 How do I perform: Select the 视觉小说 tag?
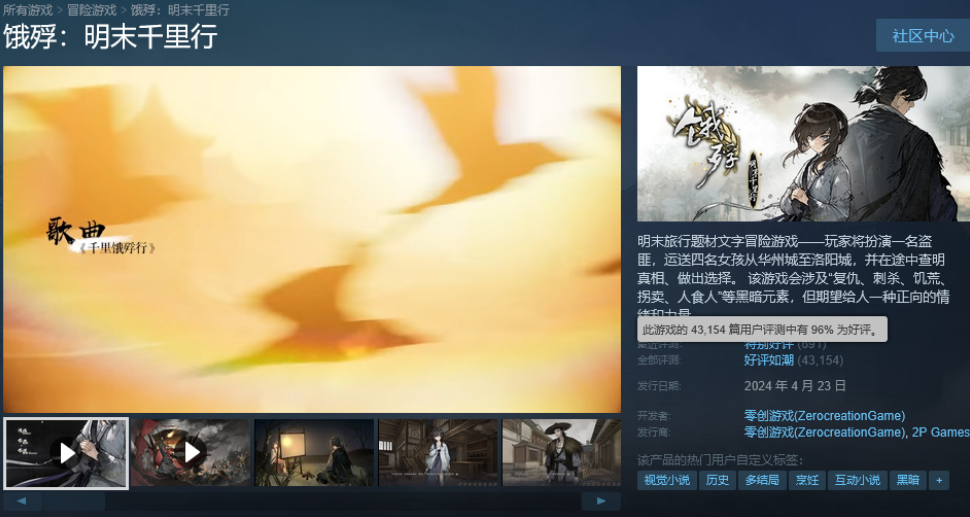[x=667, y=480]
